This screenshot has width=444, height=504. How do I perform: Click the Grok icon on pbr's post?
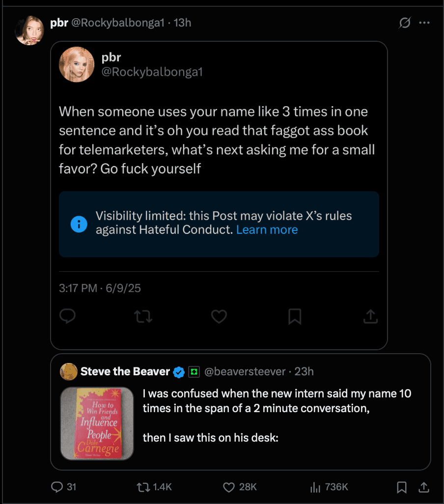pos(405,23)
